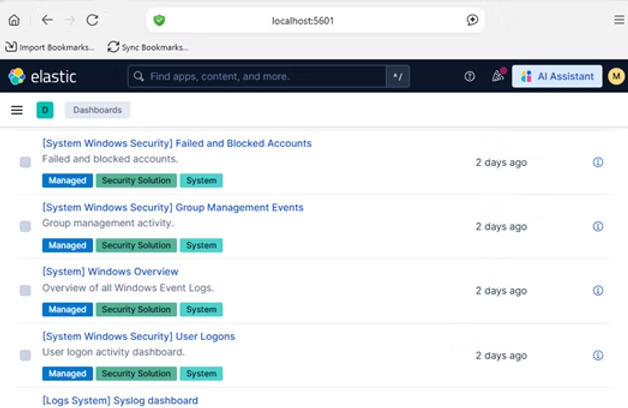Toggle the Kibana side navigation menu
The image size is (628, 408).
tap(17, 110)
